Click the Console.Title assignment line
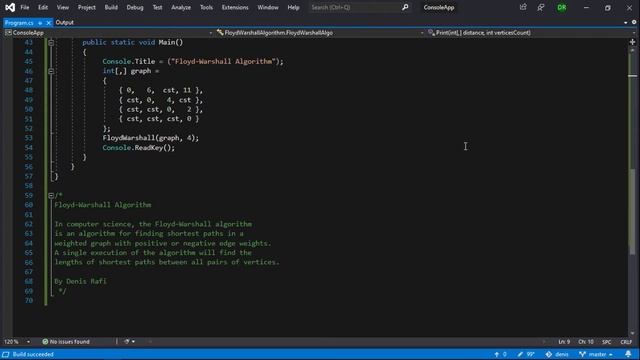The width and height of the screenshot is (640, 360). (x=193, y=62)
